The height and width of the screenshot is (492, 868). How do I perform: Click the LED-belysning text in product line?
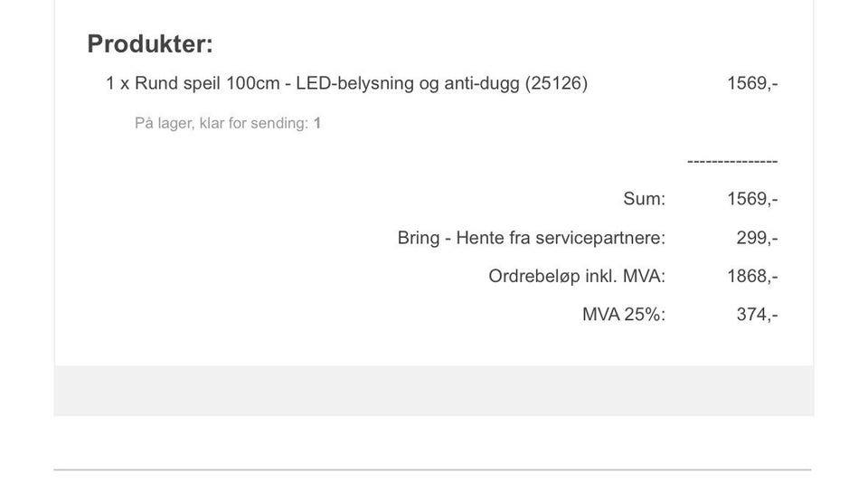(354, 83)
